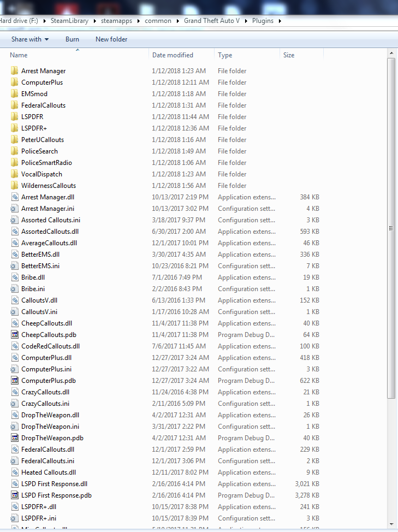Screen dimensions: 398x532
Task: Navigate to SteamLibrary in the address bar
Action: [69, 21]
